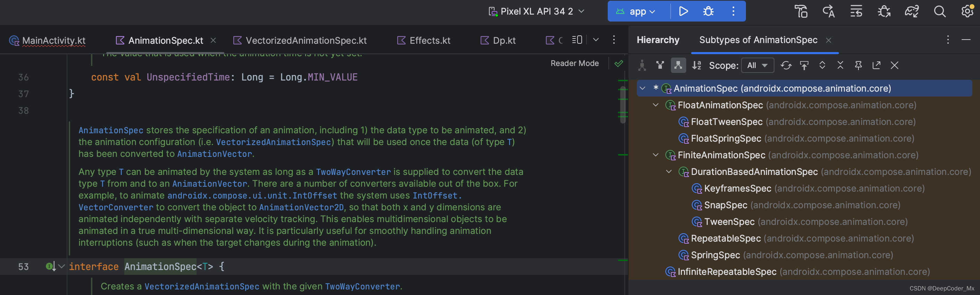
Task: Open IDE settings gear
Action: [967, 11]
